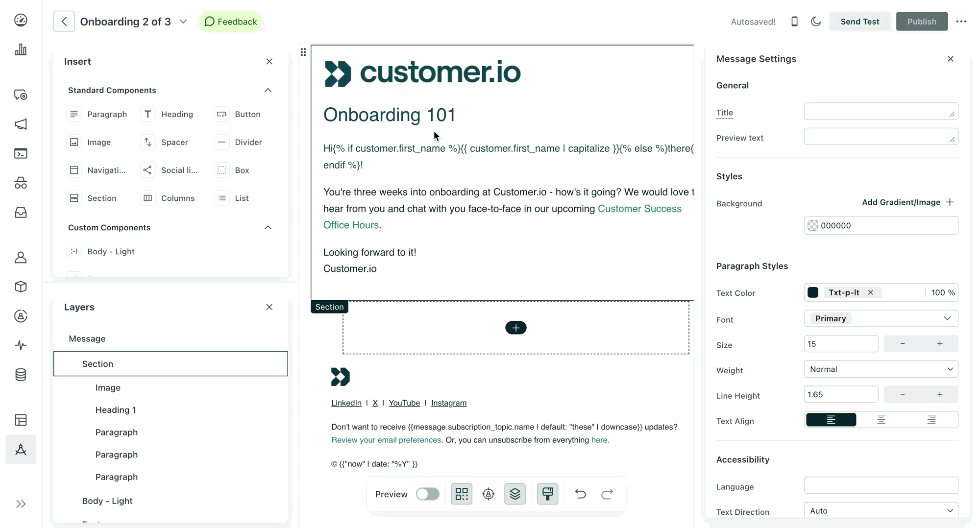Decrease the Line Height value
980x528 pixels.
[903, 395]
